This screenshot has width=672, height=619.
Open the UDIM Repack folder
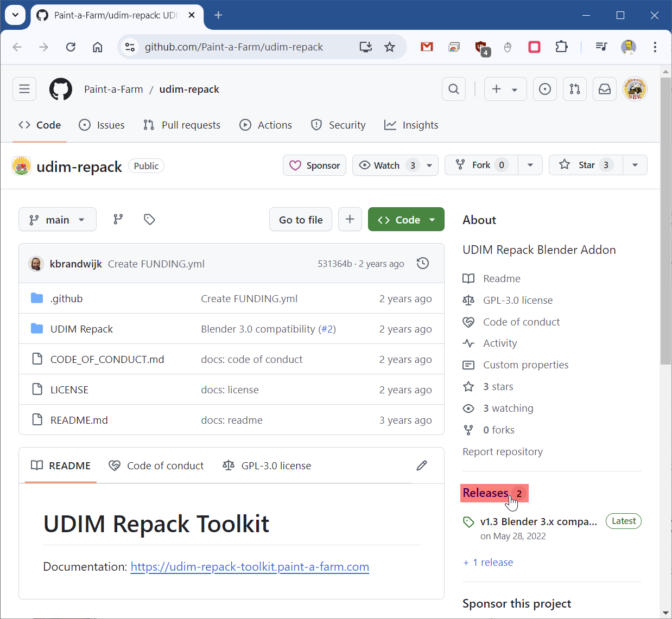tap(81, 329)
